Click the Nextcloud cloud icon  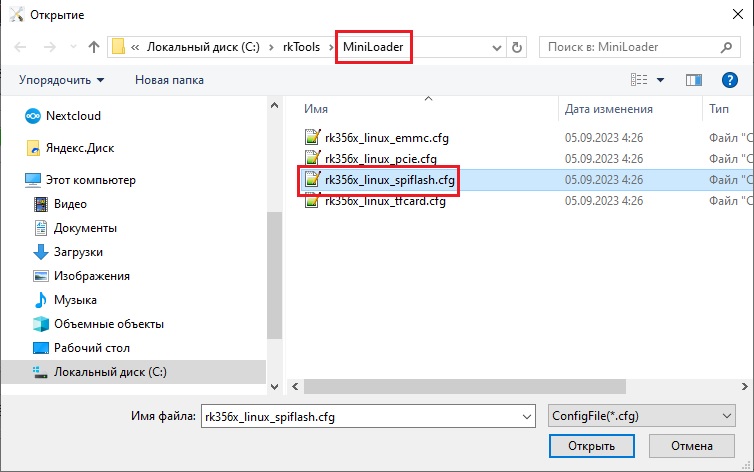[x=33, y=116]
